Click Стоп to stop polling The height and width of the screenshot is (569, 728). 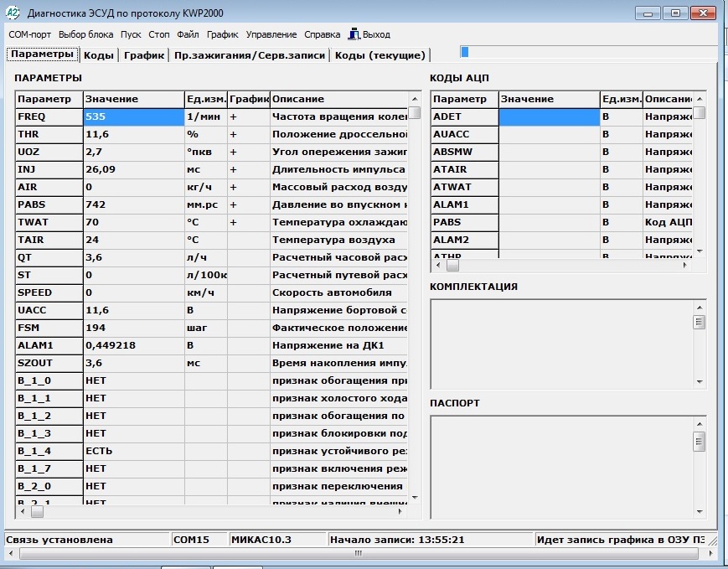tap(158, 34)
